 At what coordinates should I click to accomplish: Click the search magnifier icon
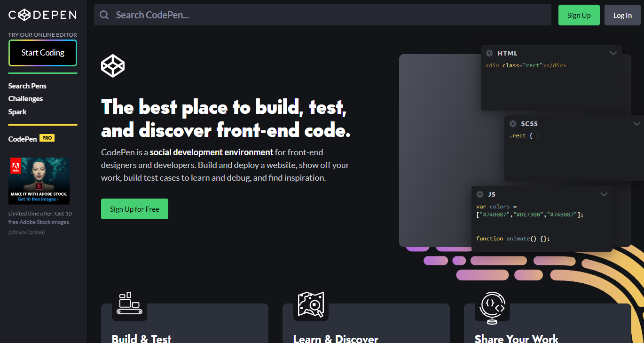[104, 15]
